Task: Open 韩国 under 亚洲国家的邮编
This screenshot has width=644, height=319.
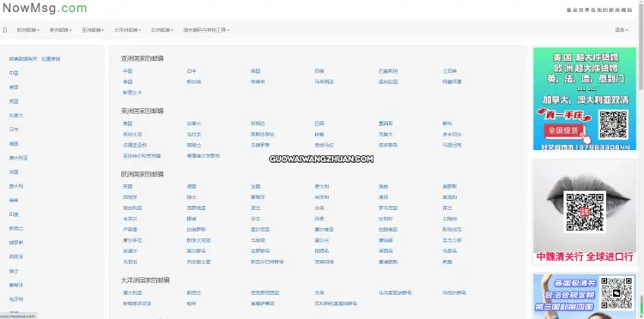Action: pyautogui.click(x=256, y=71)
